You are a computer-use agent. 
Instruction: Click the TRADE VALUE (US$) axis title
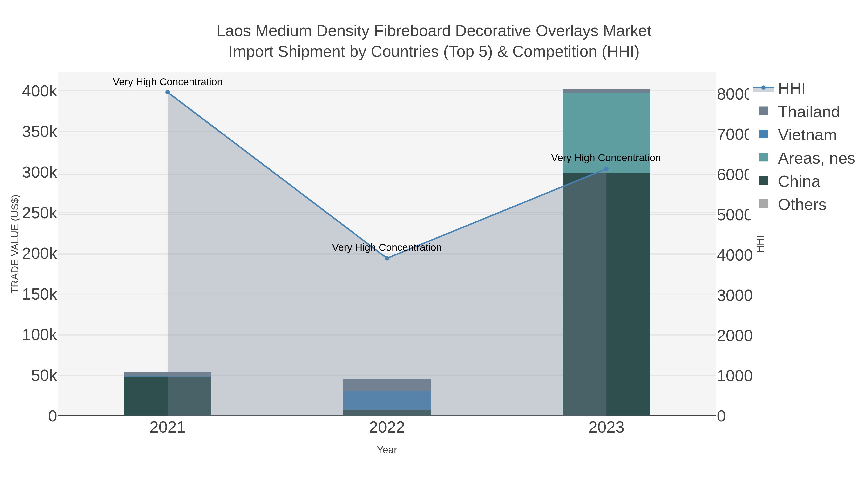(x=15, y=244)
